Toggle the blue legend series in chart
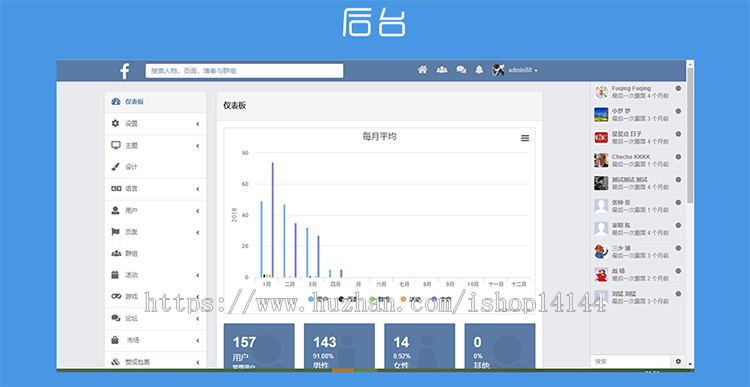The height and width of the screenshot is (387, 750). (318, 299)
